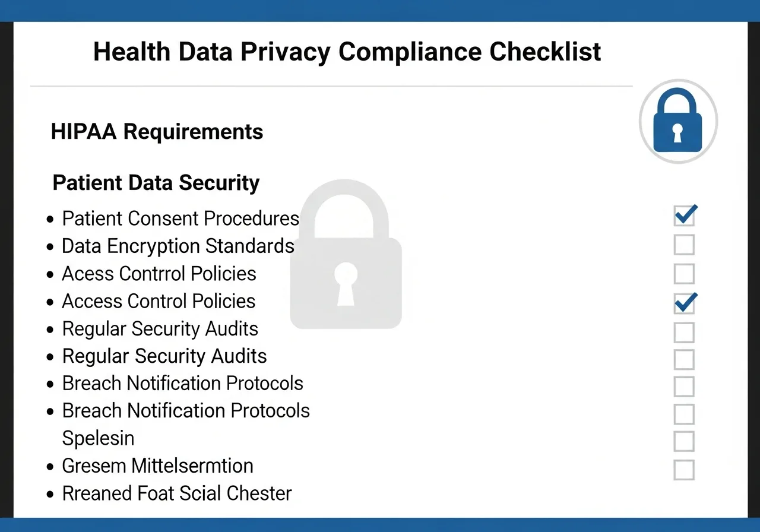The image size is (760, 532).
Task: Click the blue padlock icon
Action: [677, 121]
